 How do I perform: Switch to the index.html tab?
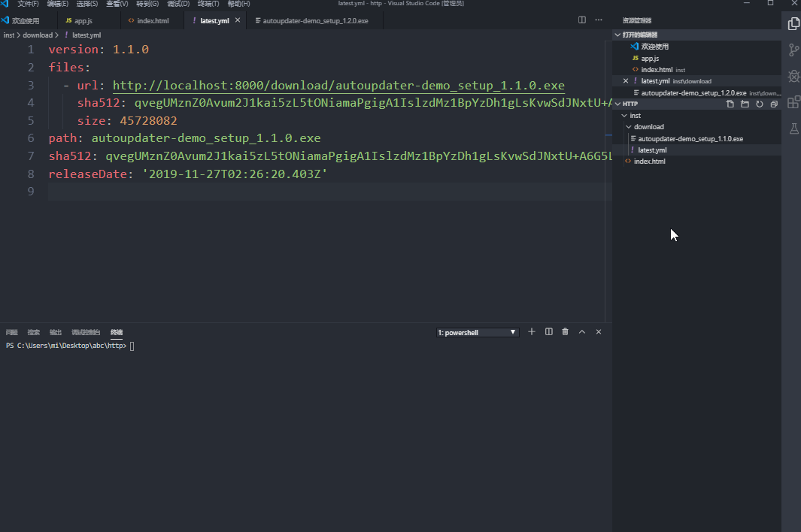click(152, 21)
